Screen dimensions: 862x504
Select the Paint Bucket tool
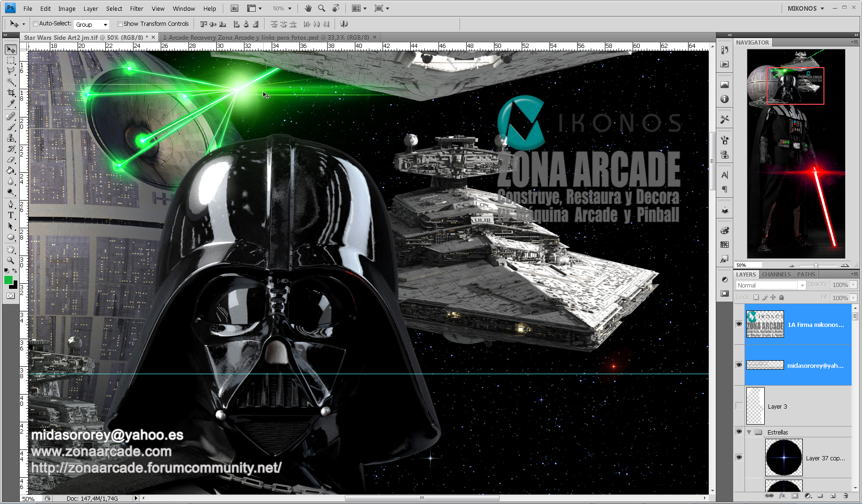point(10,171)
